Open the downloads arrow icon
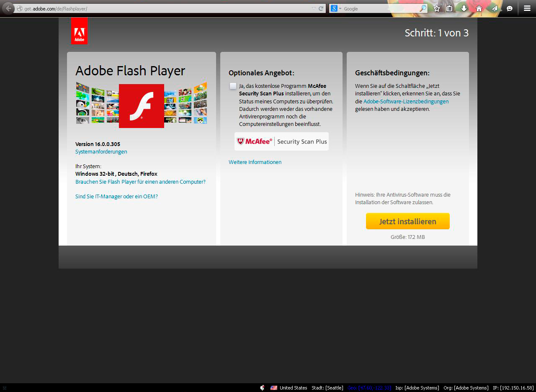The image size is (536, 392). (x=464, y=8)
